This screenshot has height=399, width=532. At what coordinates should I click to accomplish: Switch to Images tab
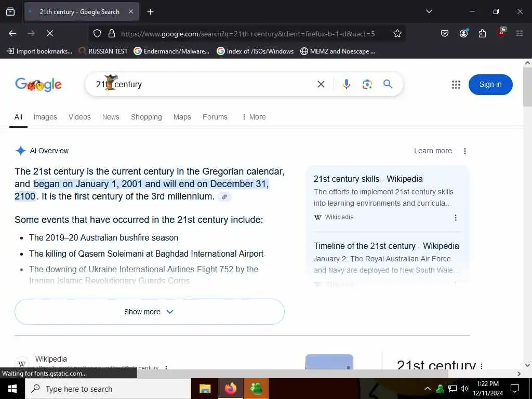click(x=45, y=117)
